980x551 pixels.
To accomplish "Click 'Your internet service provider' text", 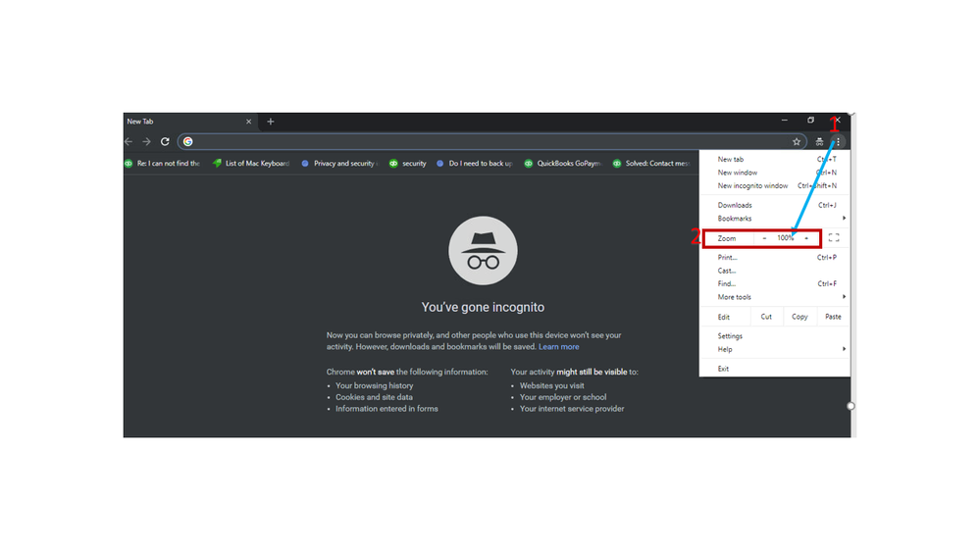I will tap(572, 409).
